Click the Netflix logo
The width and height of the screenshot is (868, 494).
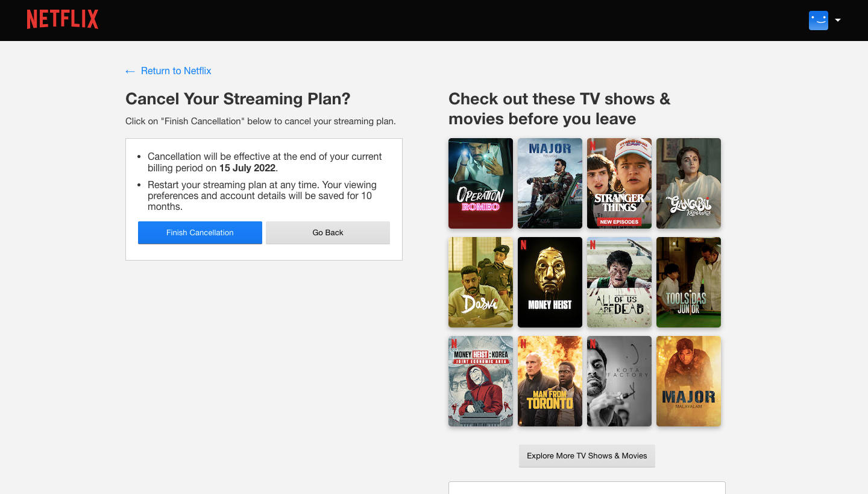pyautogui.click(x=62, y=19)
